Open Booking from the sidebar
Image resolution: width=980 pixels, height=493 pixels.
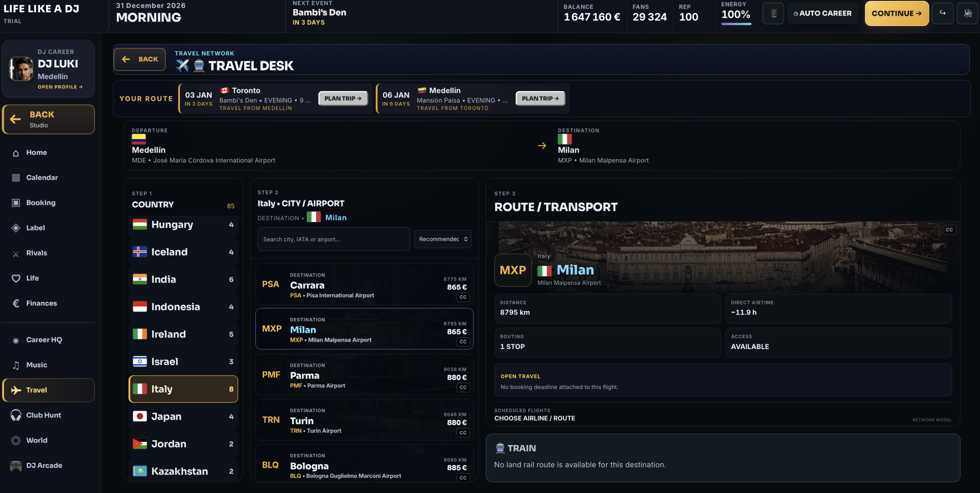[x=48, y=203]
